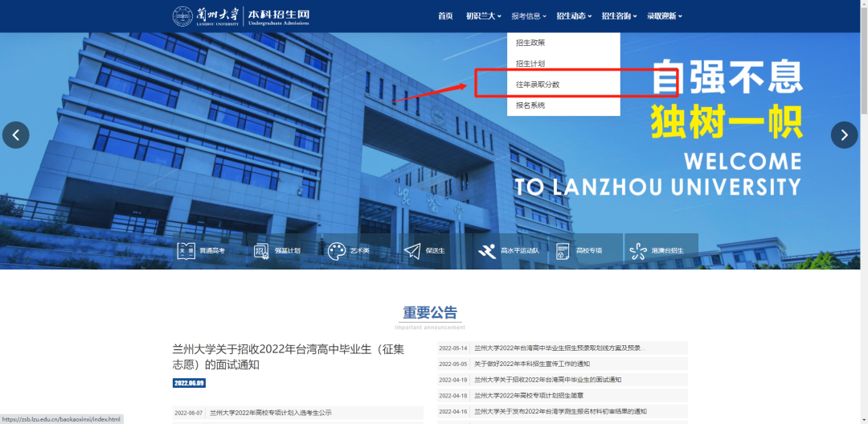
Task: Open the 高水平运动队 runner icon
Action: point(487,251)
